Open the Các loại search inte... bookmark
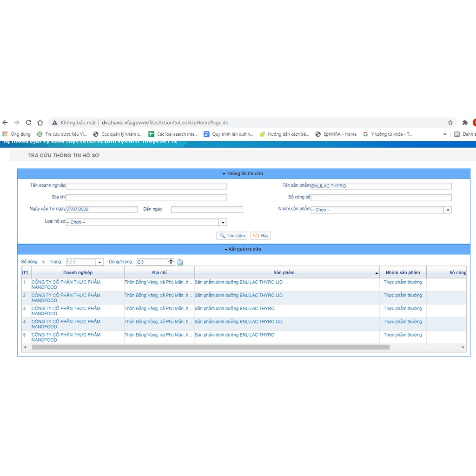 click(173, 134)
